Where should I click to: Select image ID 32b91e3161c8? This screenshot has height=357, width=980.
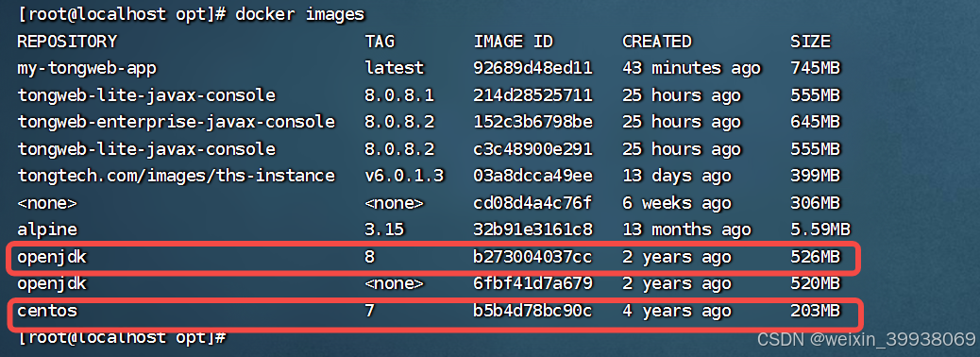533,229
